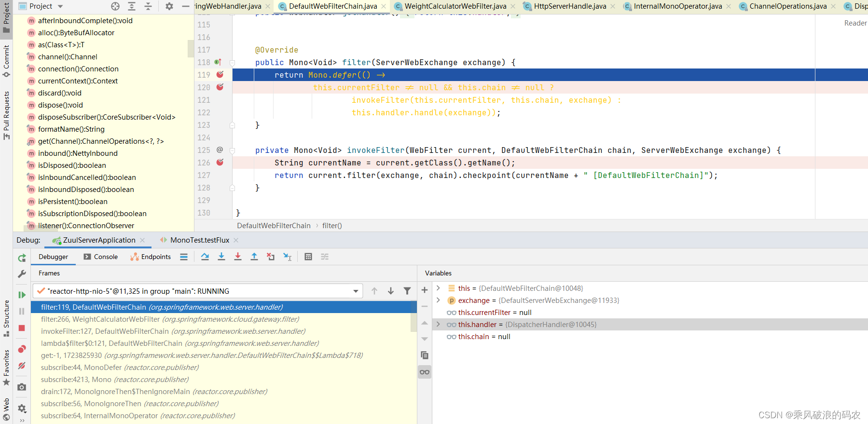The image size is (868, 424).
Task: Click the Run to Cursor icon
Action: pos(288,257)
